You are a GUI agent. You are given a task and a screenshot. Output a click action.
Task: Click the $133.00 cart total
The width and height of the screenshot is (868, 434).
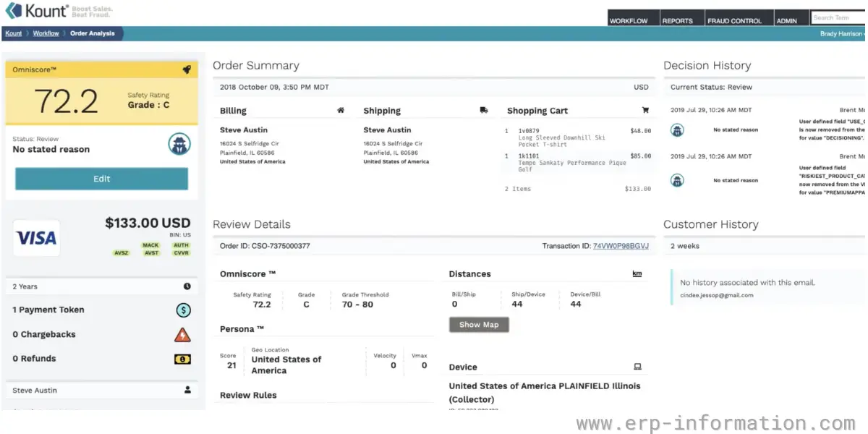click(638, 189)
